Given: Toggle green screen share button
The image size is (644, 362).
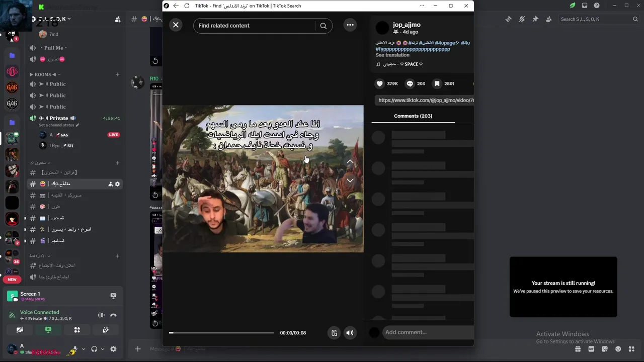Looking at the screenshot, I should tap(48, 330).
